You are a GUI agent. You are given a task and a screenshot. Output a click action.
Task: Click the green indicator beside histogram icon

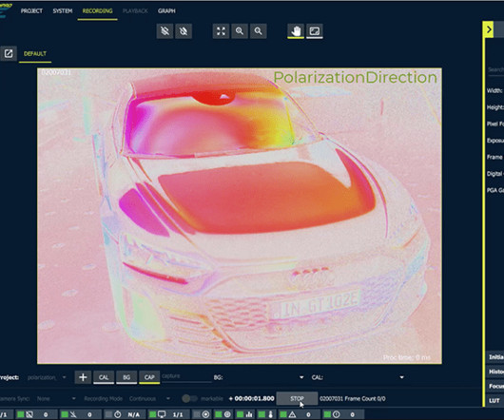[x=240, y=414]
